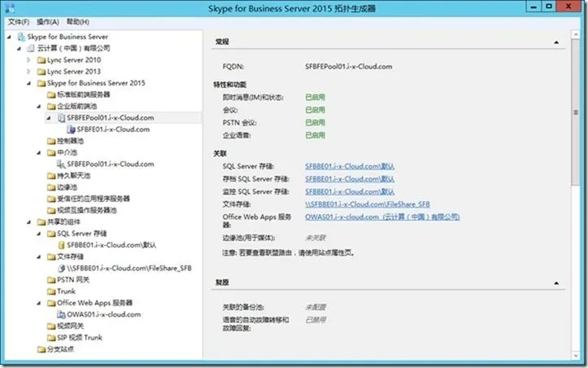Screen dimensions: 588x368
Task: Click the SIP 视频 Trunk folder icon
Action: click(51, 338)
